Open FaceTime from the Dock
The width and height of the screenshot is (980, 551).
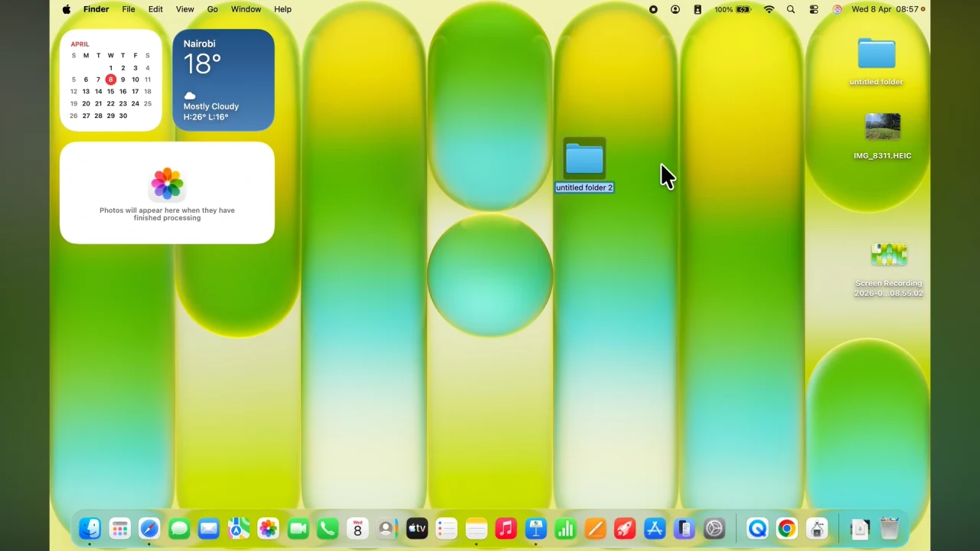[298, 528]
